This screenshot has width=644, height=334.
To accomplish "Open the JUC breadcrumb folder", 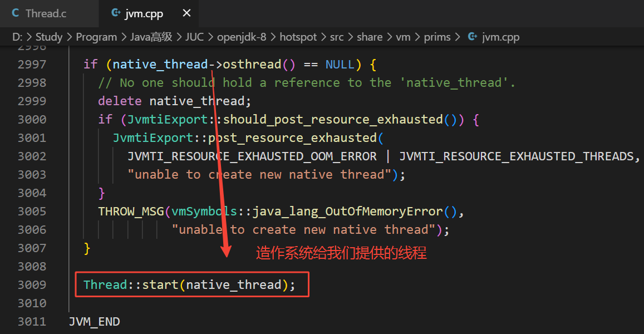I will [x=194, y=37].
